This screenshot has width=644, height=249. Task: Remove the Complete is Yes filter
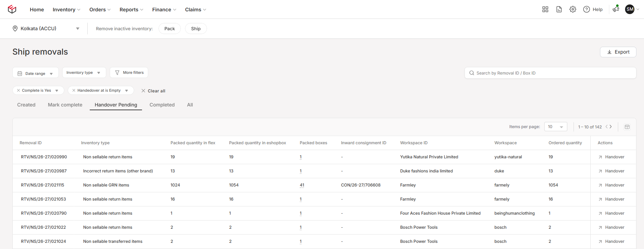click(x=19, y=90)
